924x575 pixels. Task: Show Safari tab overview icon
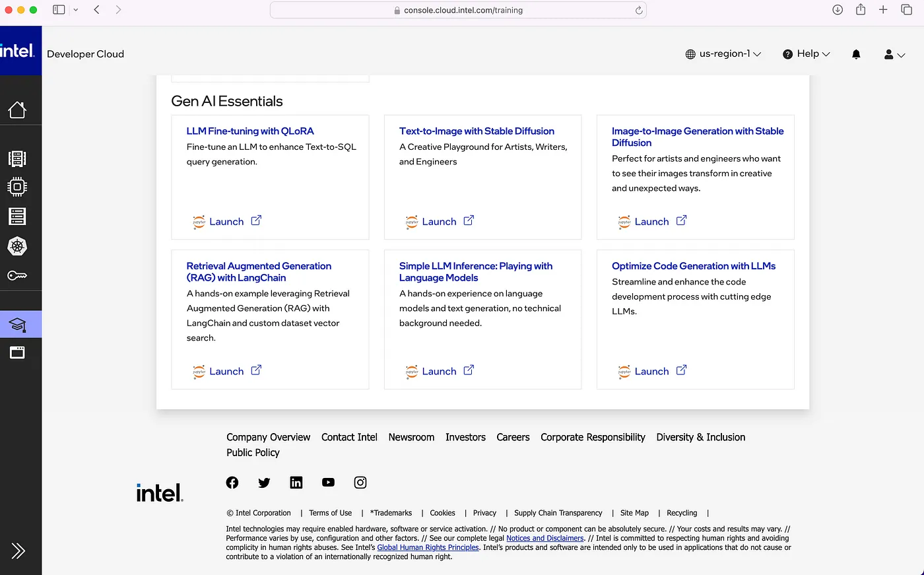coord(907,9)
